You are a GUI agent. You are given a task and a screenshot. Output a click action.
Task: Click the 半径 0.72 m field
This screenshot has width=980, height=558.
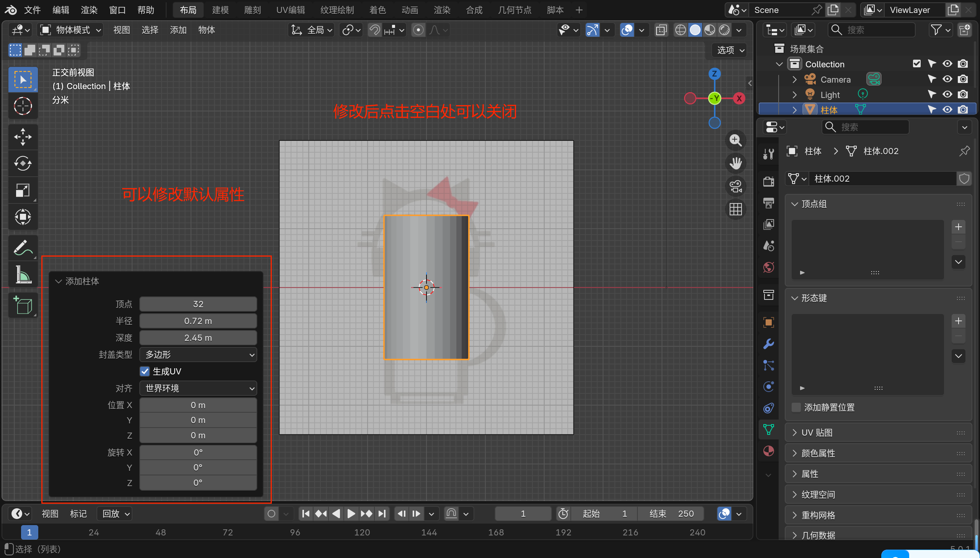[198, 321]
